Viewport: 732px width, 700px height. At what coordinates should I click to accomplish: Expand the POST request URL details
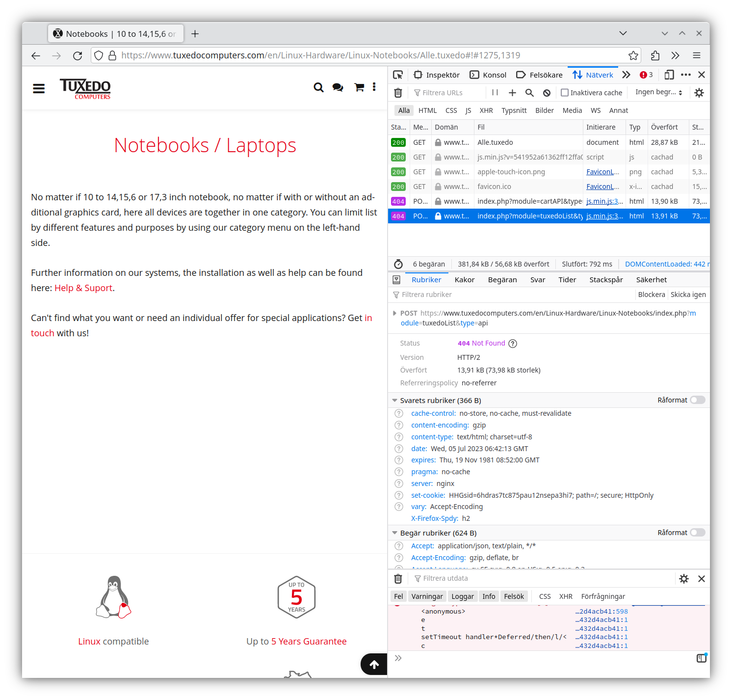(x=395, y=313)
